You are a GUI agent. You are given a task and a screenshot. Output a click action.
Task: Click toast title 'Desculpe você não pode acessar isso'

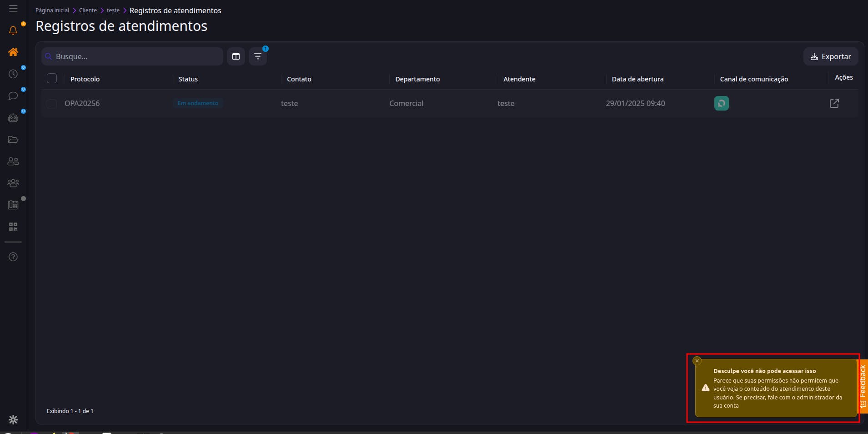(764, 371)
